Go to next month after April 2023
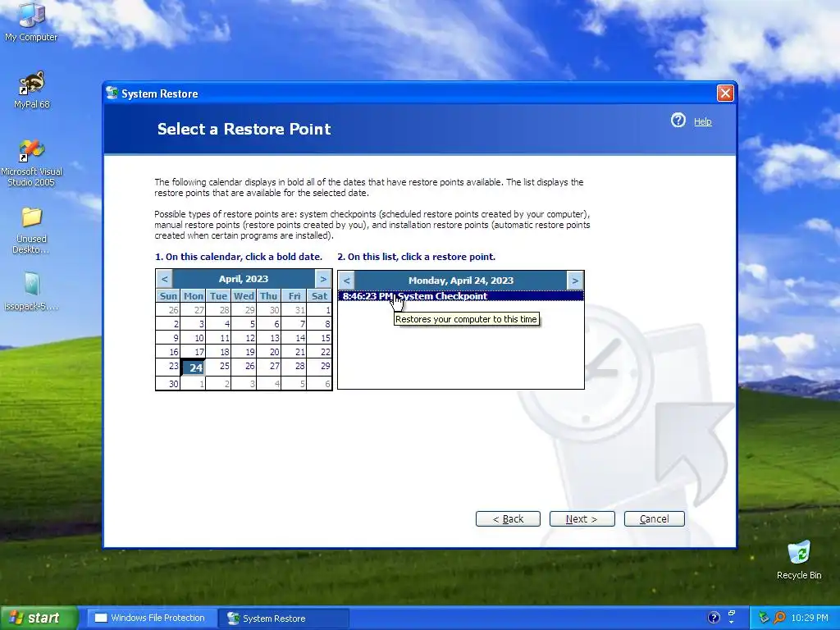 click(323, 279)
